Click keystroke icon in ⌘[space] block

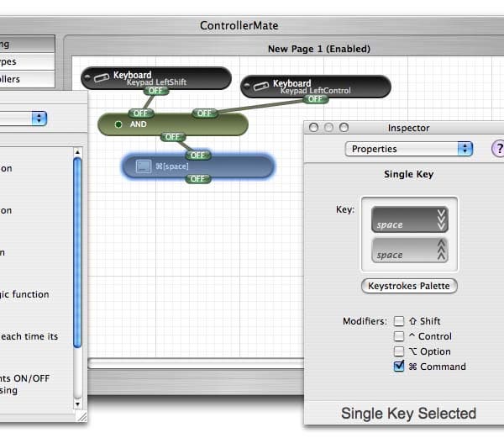coord(144,166)
